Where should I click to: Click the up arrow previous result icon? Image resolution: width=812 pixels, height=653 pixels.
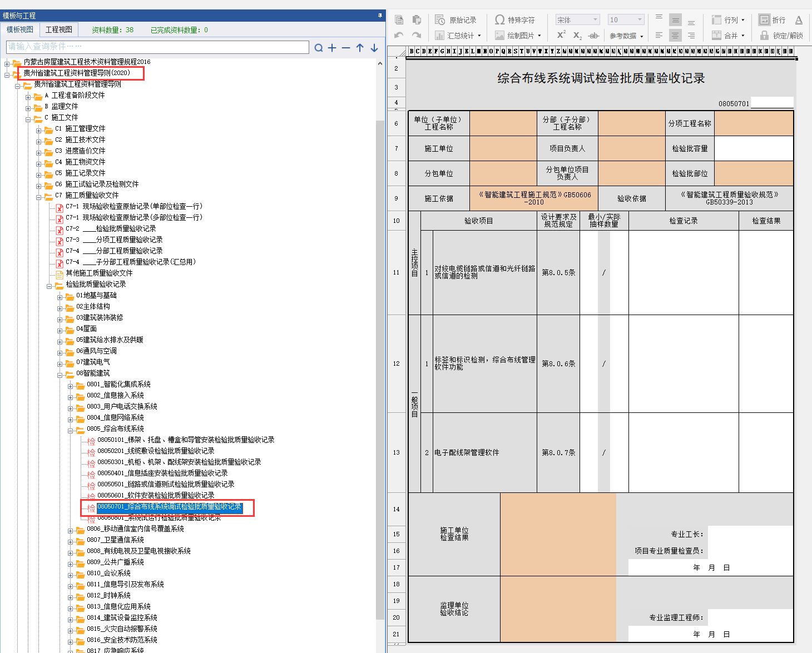[360, 48]
